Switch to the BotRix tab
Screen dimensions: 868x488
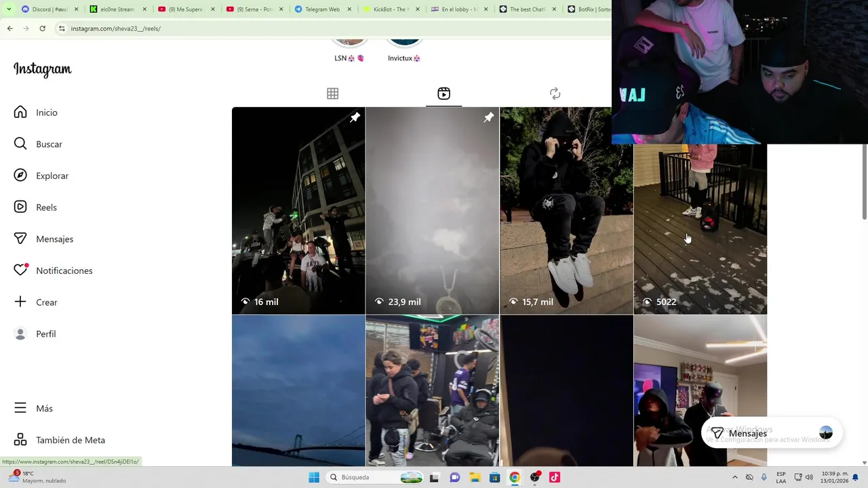[588, 9]
